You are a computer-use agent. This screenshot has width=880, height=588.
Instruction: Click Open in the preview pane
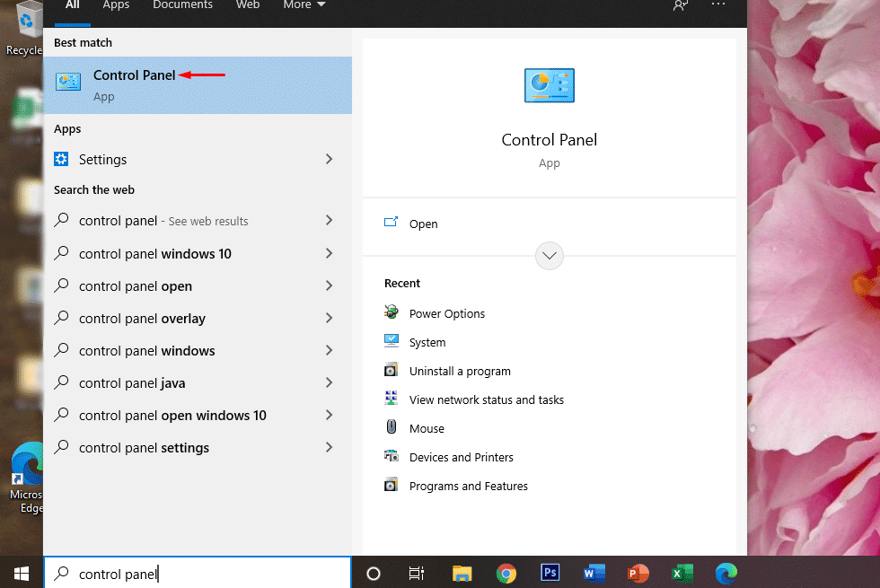coord(423,224)
